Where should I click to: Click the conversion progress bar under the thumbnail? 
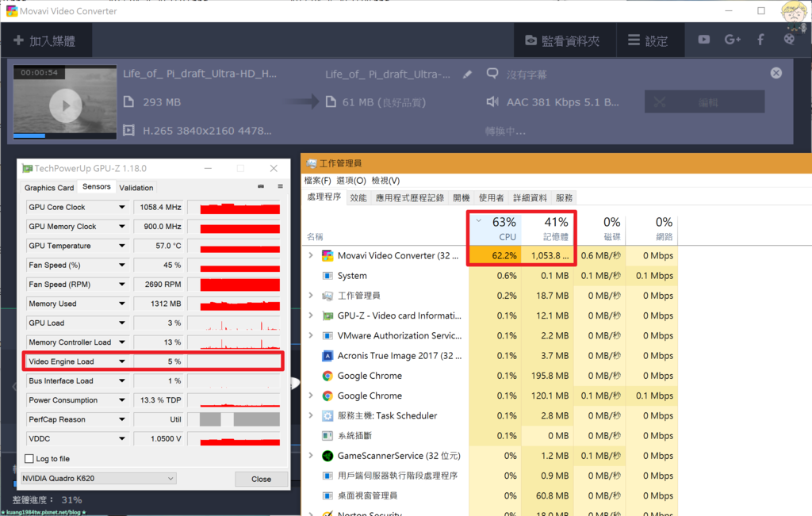[x=65, y=136]
